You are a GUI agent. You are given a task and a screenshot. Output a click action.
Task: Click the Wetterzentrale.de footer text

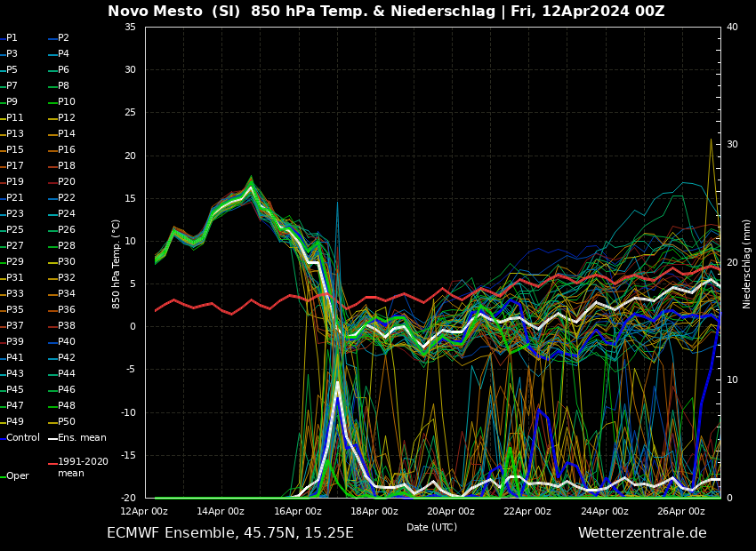pyautogui.click(x=642, y=533)
